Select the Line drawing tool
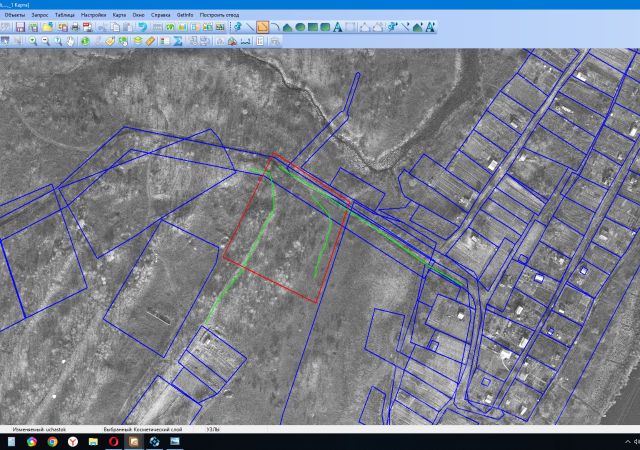Image resolution: width=640 pixels, height=450 pixels. pyautogui.click(x=250, y=27)
